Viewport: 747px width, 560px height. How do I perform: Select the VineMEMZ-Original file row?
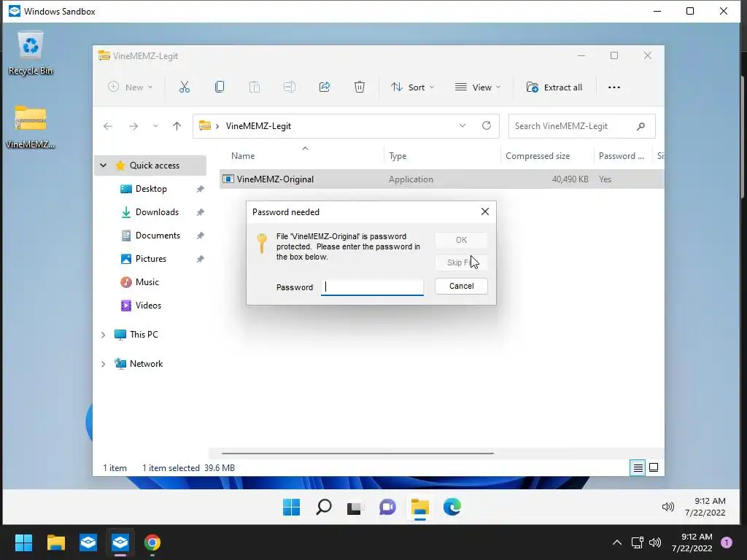[441, 179]
